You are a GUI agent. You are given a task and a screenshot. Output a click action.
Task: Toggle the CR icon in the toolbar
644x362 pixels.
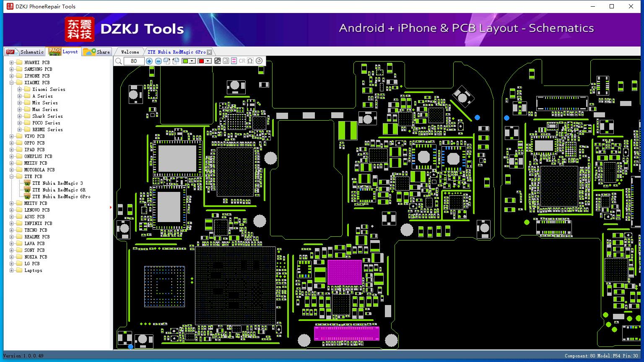[242, 61]
